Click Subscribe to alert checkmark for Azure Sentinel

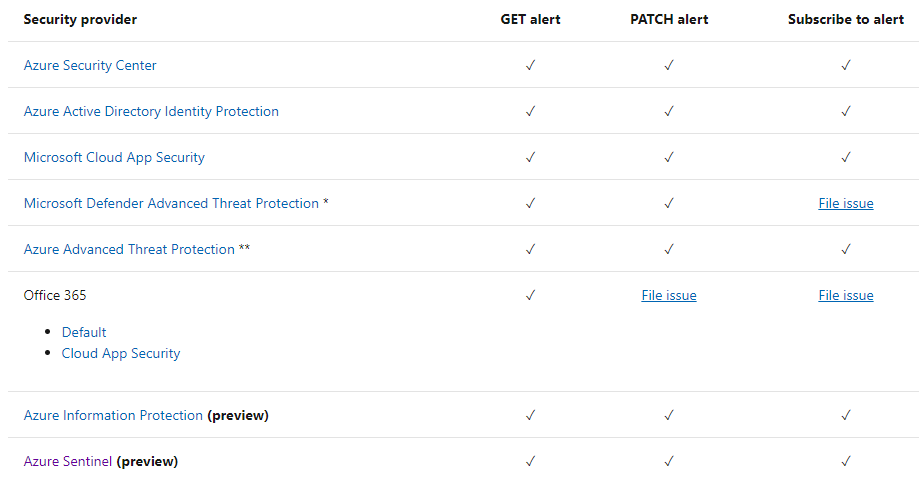pyautogui.click(x=846, y=461)
